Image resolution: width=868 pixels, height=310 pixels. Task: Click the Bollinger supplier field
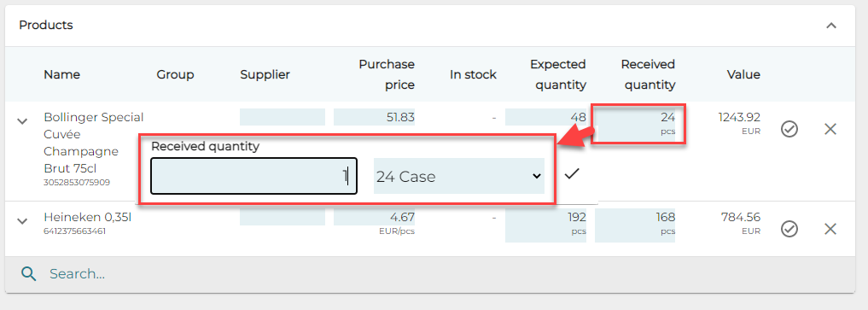click(x=283, y=117)
